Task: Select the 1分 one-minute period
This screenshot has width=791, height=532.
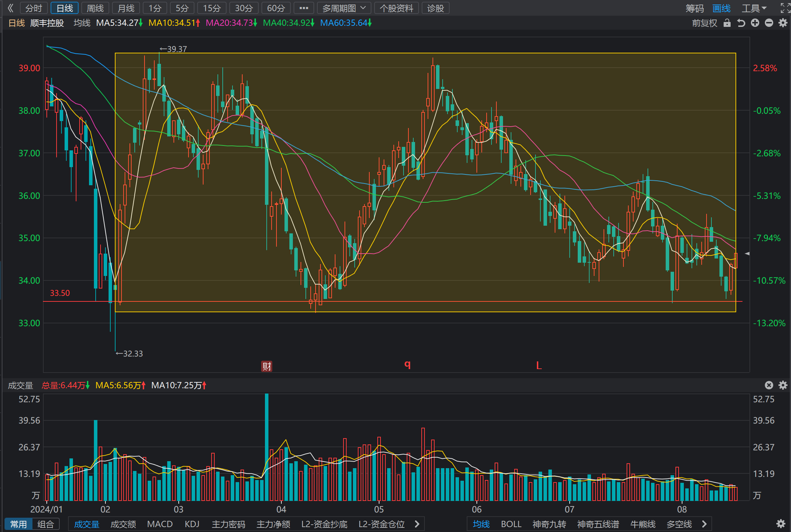Action: click(x=155, y=8)
